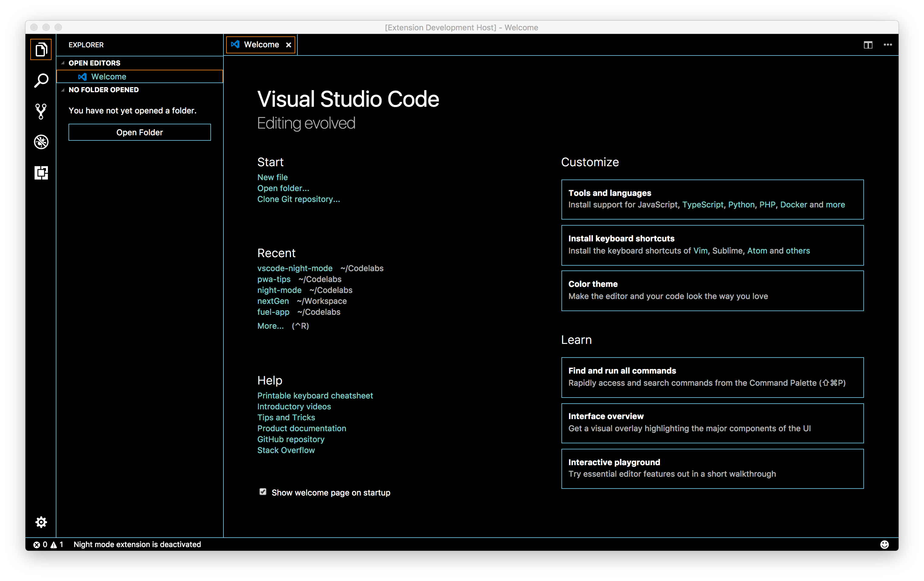Select the Welcome editor tab

coord(261,45)
